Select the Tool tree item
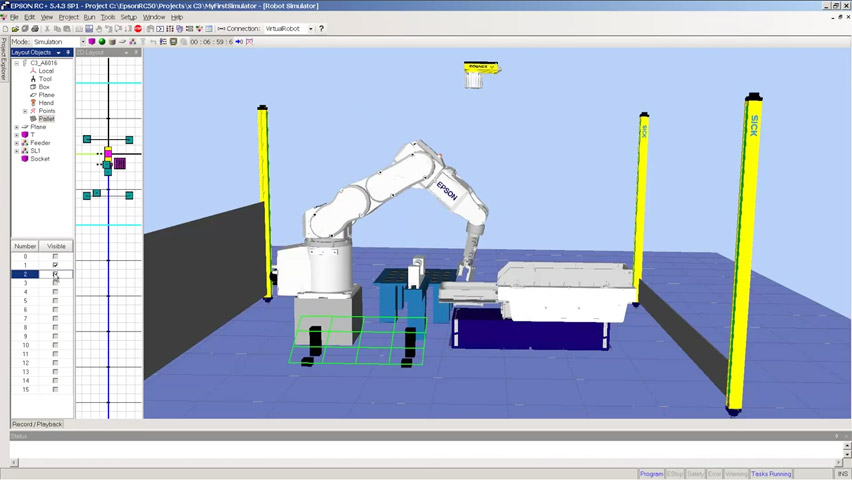The image size is (852, 480). tap(45, 79)
